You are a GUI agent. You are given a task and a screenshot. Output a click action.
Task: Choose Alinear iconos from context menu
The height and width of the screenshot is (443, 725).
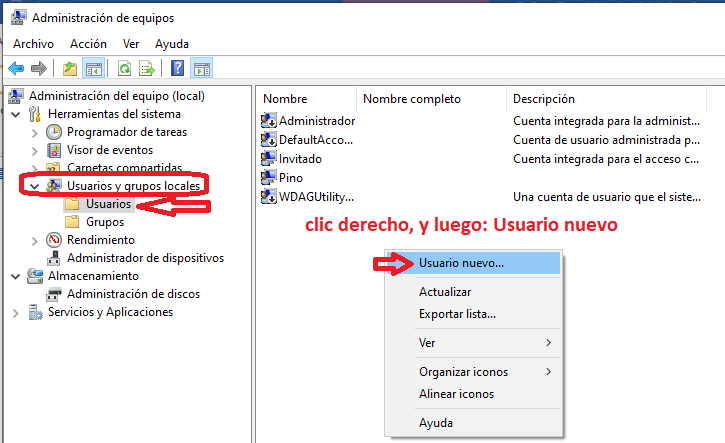click(x=473, y=394)
